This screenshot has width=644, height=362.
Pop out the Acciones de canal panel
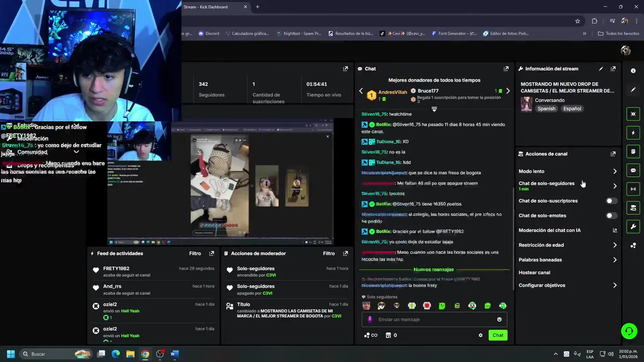coord(613,154)
